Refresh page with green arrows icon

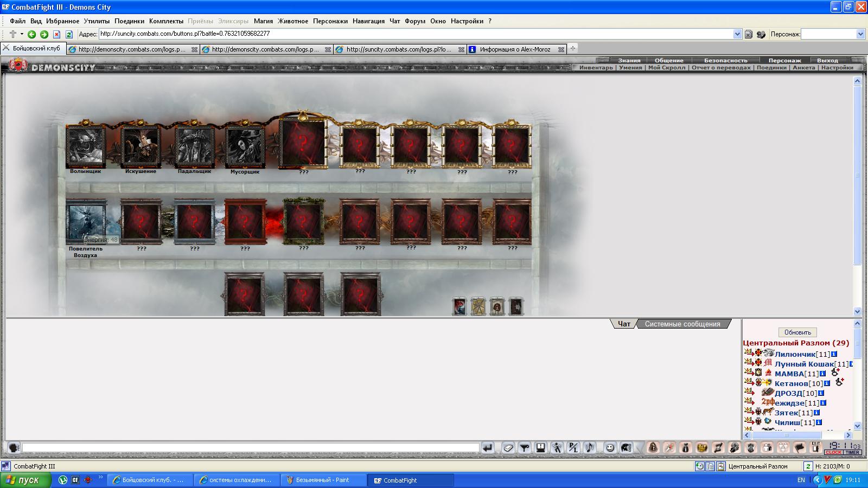point(69,34)
